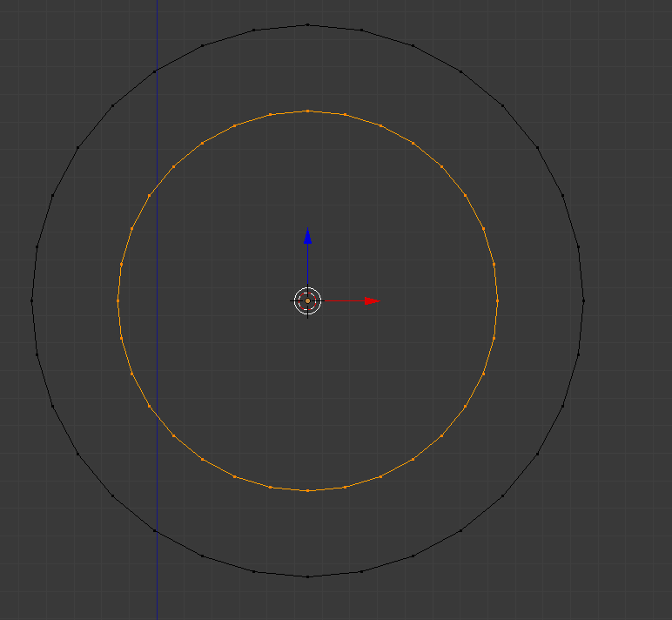Select the rightmost vertex of the orange inner circle
Screen dimensions: 672x620
(498, 301)
